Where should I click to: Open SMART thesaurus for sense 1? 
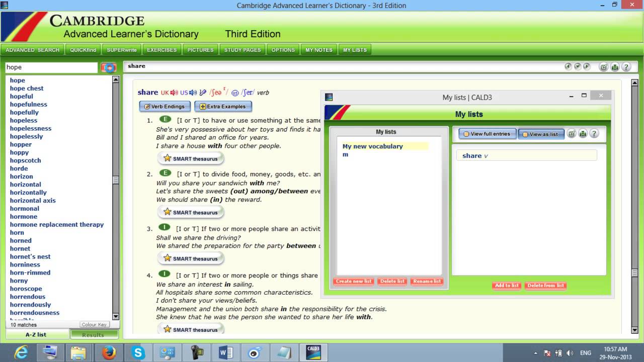(x=191, y=158)
